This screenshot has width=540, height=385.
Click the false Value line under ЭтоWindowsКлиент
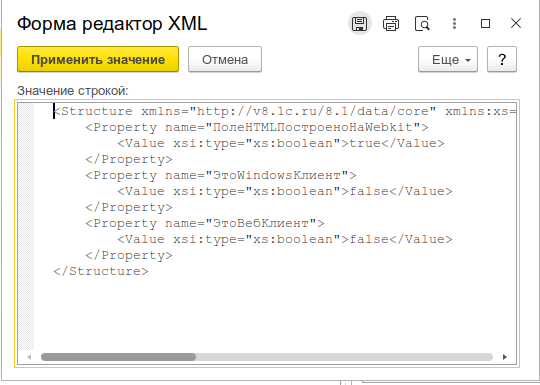tap(285, 191)
